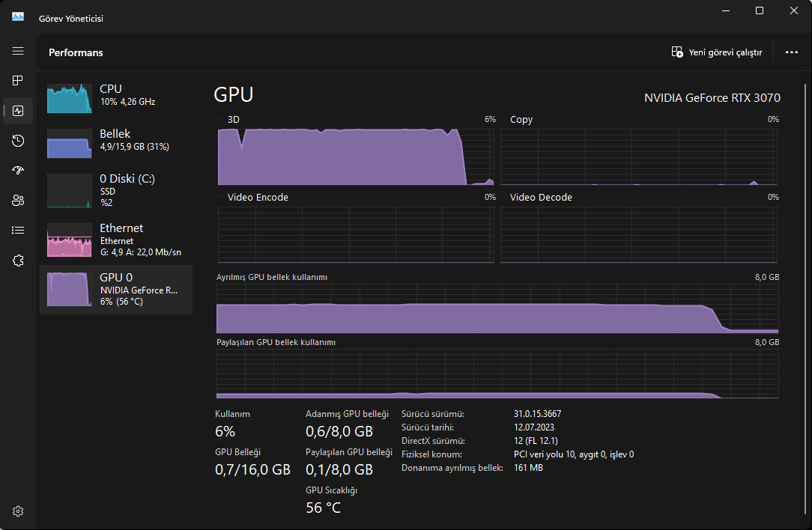Open the Copy graph engine dropdown
Image resolution: width=812 pixels, height=530 pixels.
coord(505,120)
